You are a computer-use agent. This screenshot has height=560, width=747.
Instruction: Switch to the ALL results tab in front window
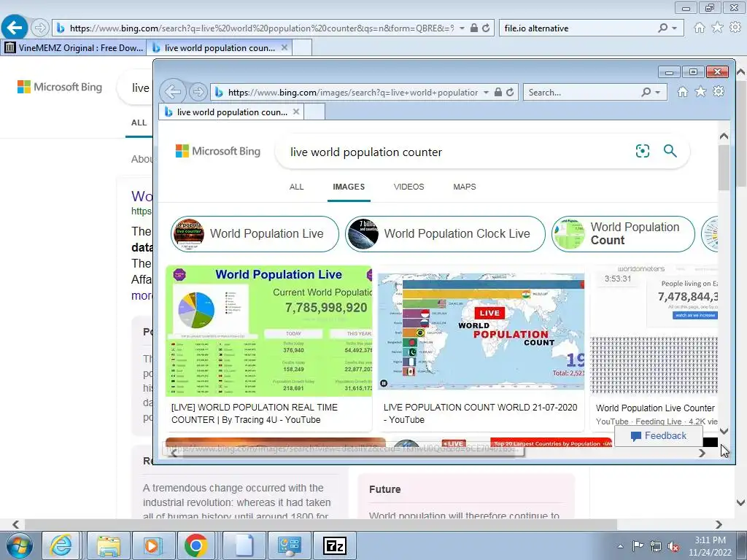click(296, 187)
